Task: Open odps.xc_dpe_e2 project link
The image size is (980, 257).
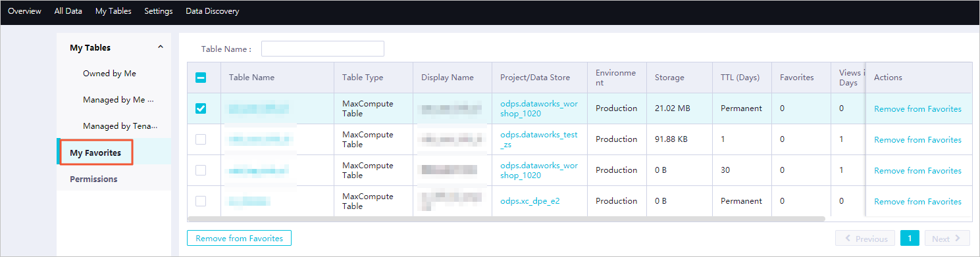Action: click(530, 201)
